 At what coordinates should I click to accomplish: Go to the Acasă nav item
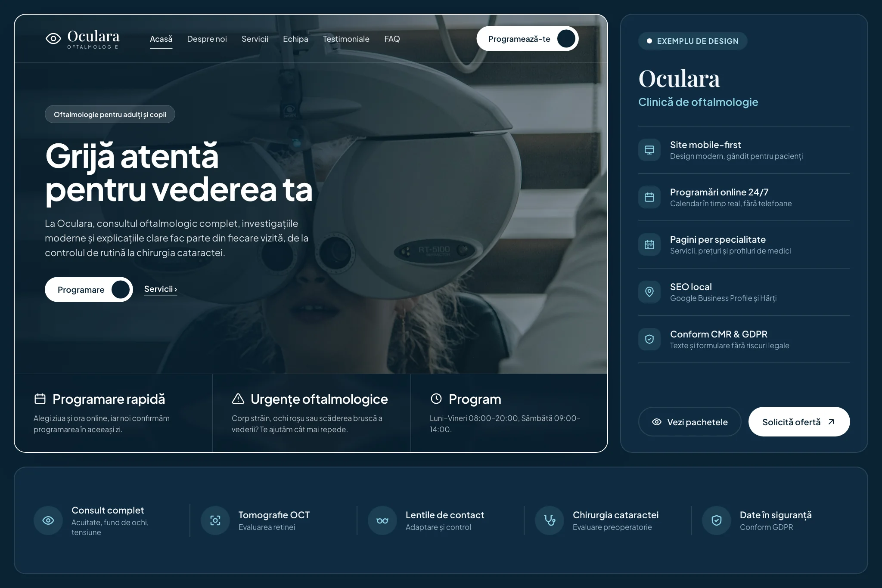(x=161, y=39)
